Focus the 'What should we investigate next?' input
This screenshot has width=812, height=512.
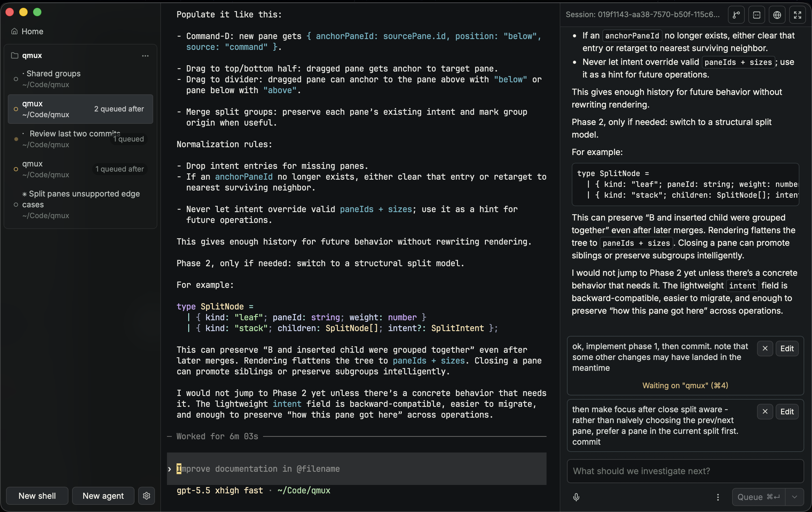point(685,471)
